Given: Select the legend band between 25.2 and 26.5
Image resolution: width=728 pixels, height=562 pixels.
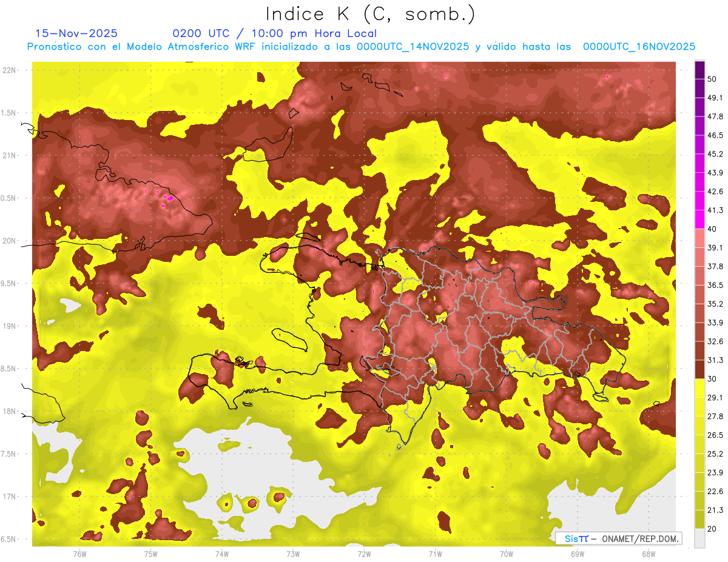Looking at the screenshot, I should click(699, 444).
